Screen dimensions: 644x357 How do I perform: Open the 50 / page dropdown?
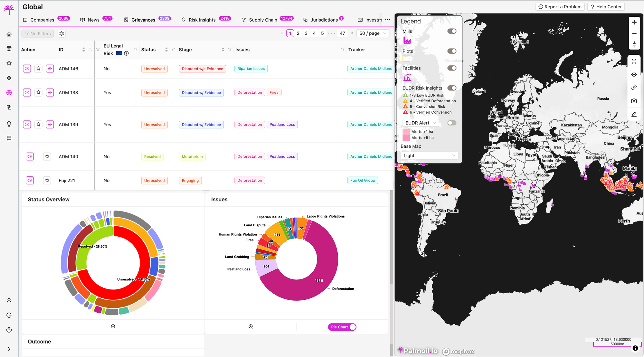click(x=373, y=33)
